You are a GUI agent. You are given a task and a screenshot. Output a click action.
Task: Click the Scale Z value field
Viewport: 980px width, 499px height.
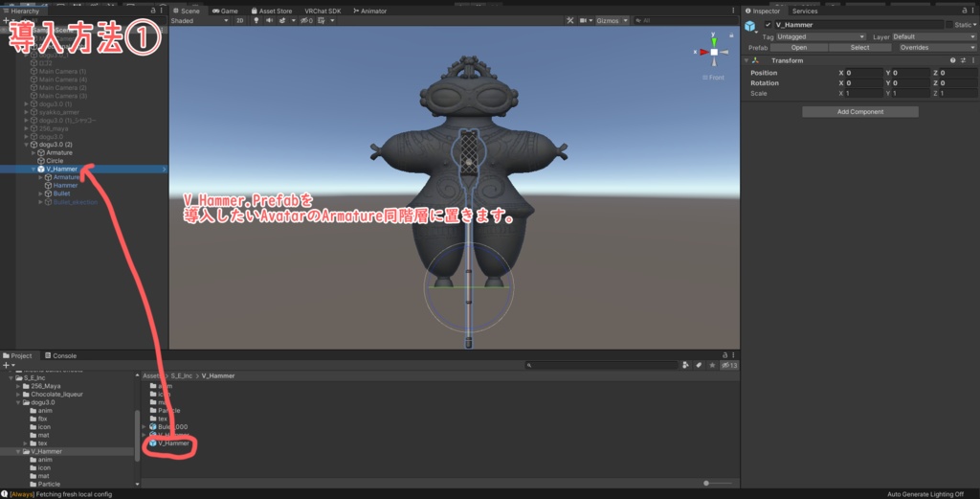958,93
